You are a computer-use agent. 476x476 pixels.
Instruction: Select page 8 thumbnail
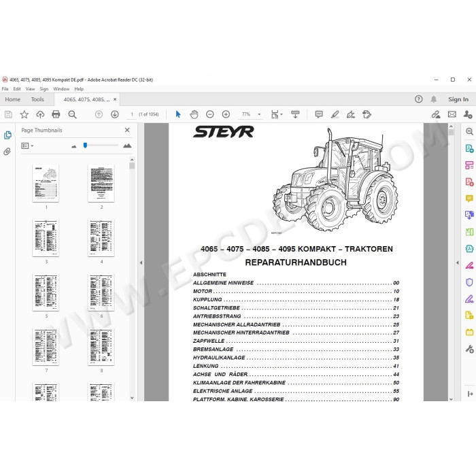pos(101,347)
